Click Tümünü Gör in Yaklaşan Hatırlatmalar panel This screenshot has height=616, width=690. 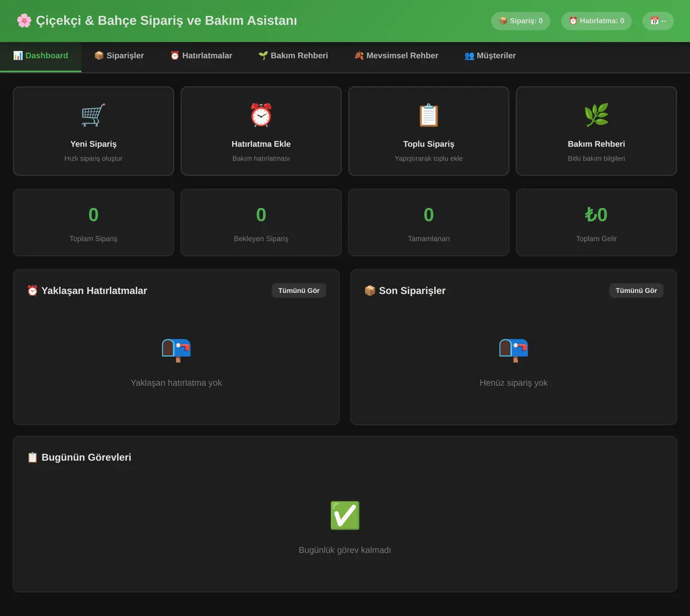299,290
